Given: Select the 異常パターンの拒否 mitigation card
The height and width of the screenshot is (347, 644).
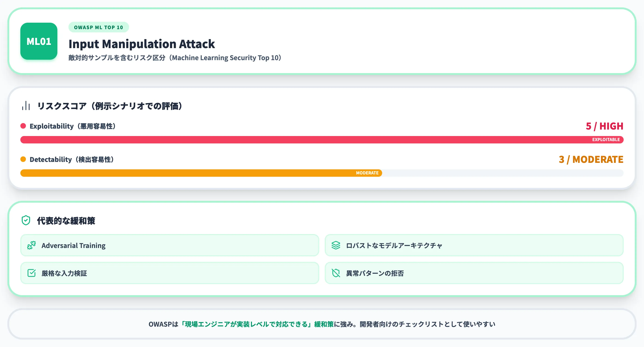Looking at the screenshot, I should pos(474,273).
